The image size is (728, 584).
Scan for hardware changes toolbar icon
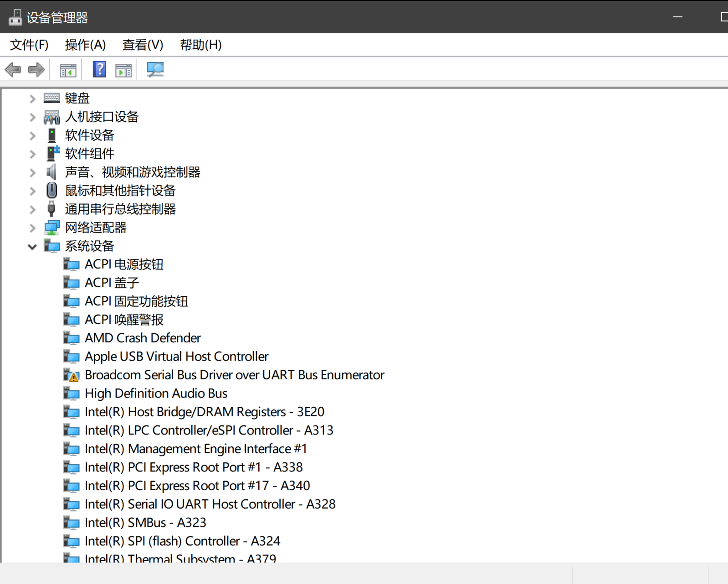155,69
